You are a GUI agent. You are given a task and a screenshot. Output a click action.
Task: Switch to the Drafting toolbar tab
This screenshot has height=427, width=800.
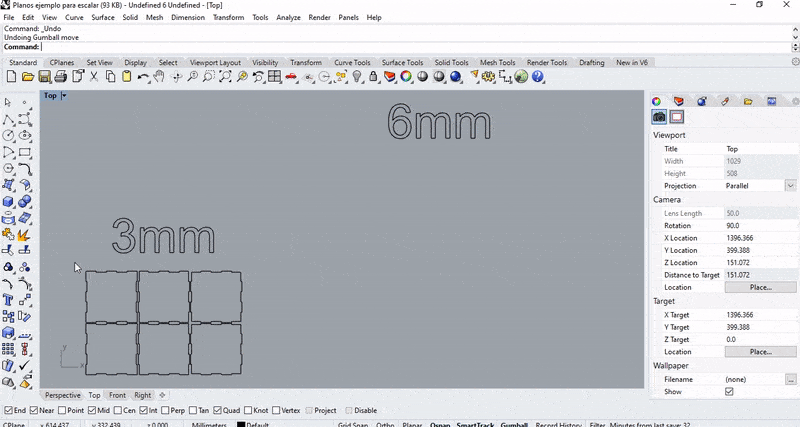[591, 62]
